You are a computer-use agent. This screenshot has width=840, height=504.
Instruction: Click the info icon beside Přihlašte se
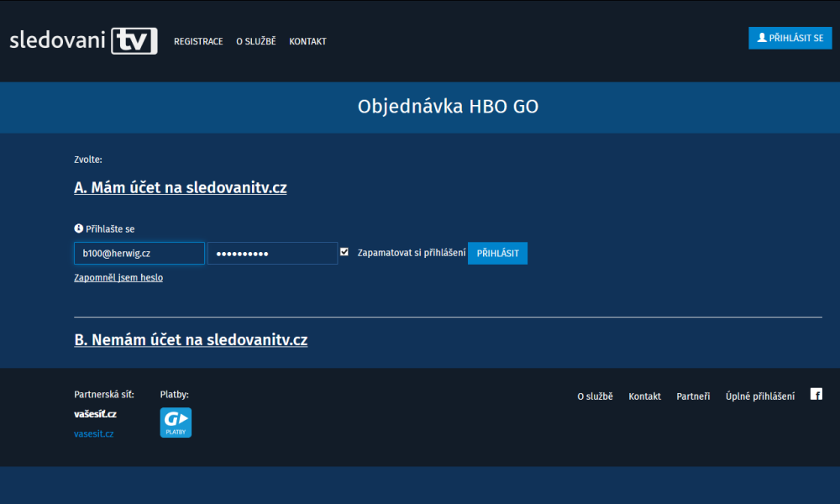pyautogui.click(x=79, y=228)
